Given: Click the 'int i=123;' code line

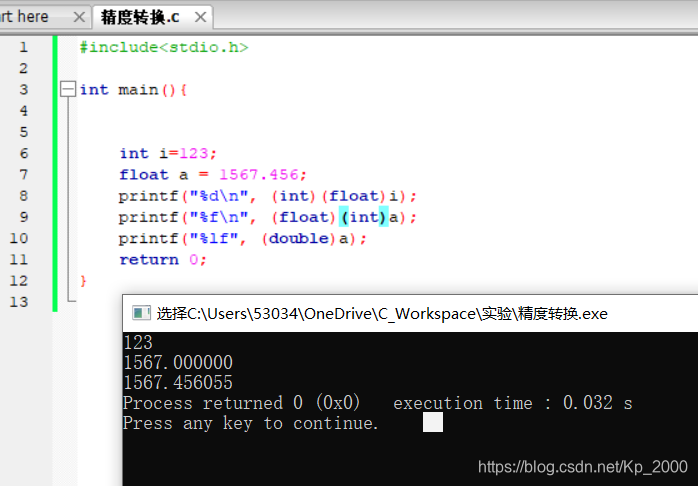Looking at the screenshot, I should coord(168,154).
